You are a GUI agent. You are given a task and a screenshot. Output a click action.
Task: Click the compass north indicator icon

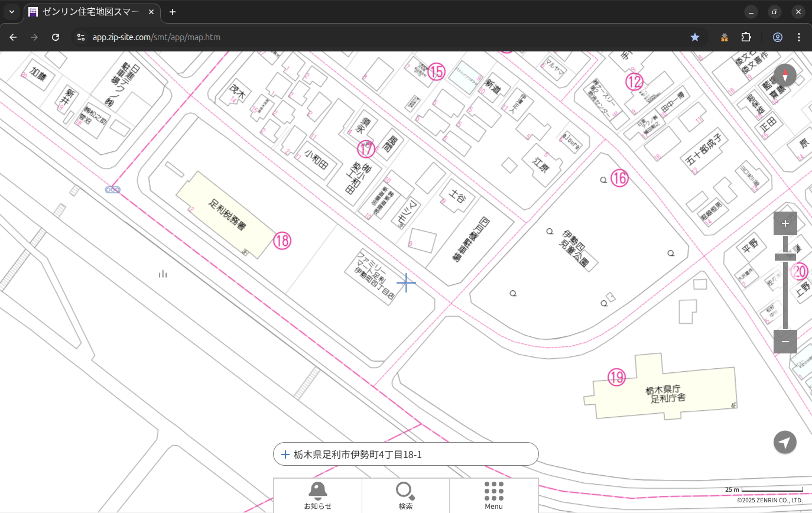(785, 75)
